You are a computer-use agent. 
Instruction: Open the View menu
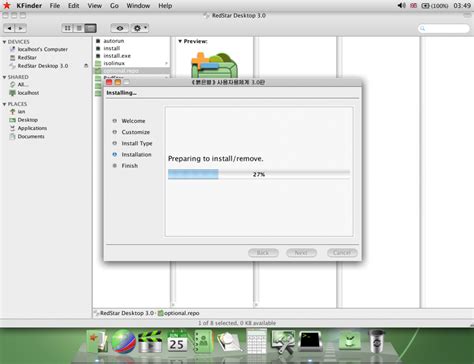click(95, 6)
